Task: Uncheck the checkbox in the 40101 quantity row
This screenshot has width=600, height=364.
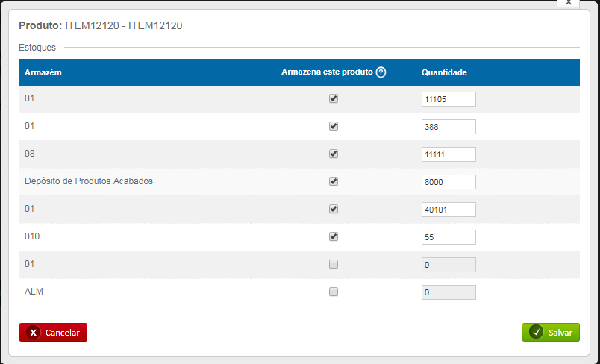Action: (x=334, y=209)
